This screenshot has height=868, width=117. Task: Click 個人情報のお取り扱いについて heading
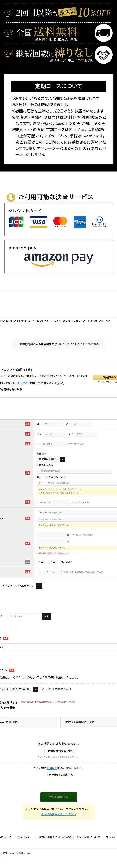click(x=59, y=744)
